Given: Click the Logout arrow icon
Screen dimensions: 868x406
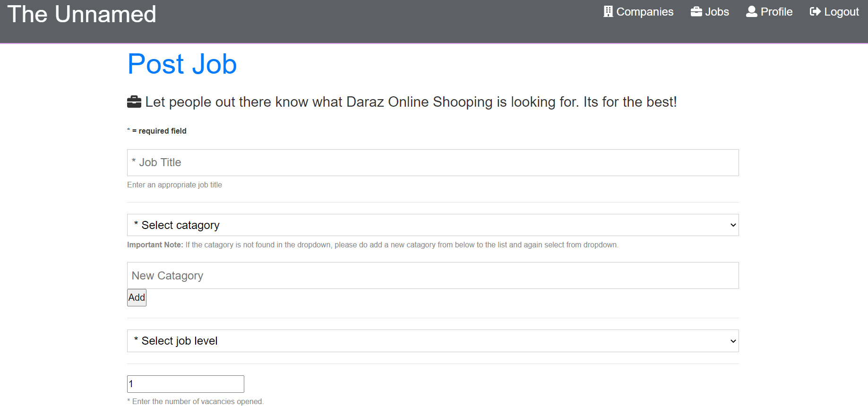Looking at the screenshot, I should click(815, 11).
